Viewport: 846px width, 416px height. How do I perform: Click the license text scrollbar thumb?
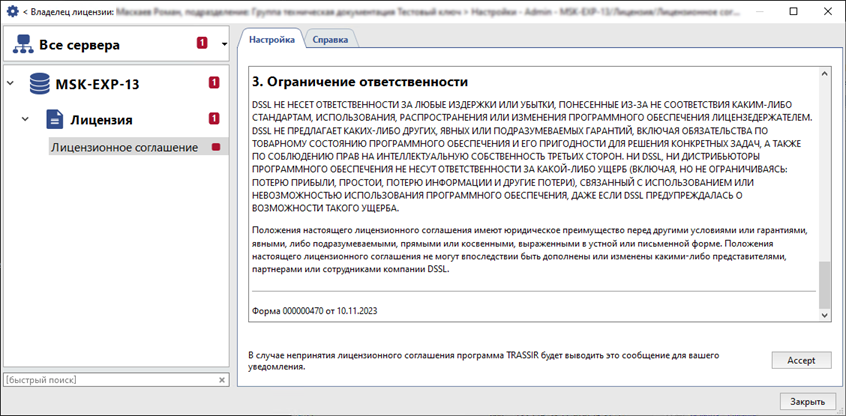click(824, 285)
